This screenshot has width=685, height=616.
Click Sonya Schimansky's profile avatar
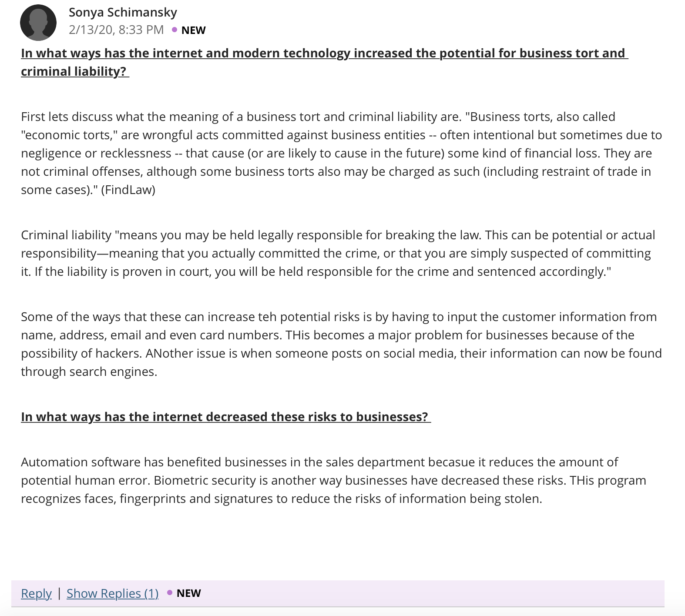coord(38,23)
